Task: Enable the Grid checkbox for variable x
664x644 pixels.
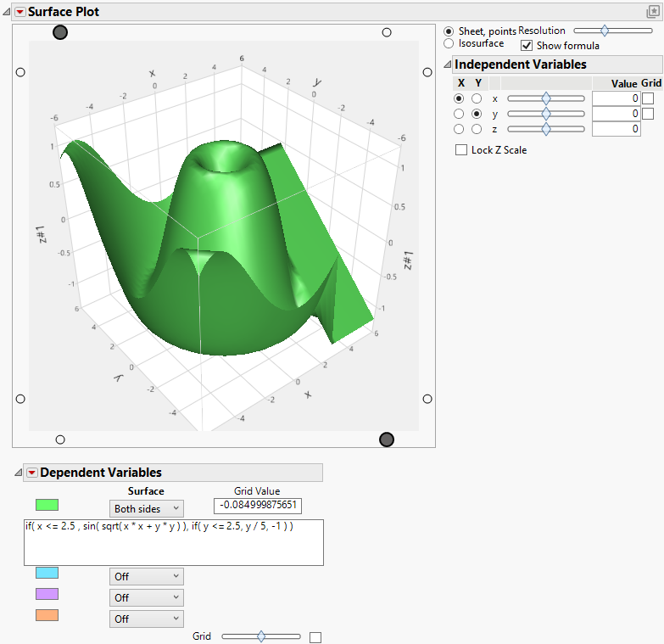Action: (x=648, y=98)
